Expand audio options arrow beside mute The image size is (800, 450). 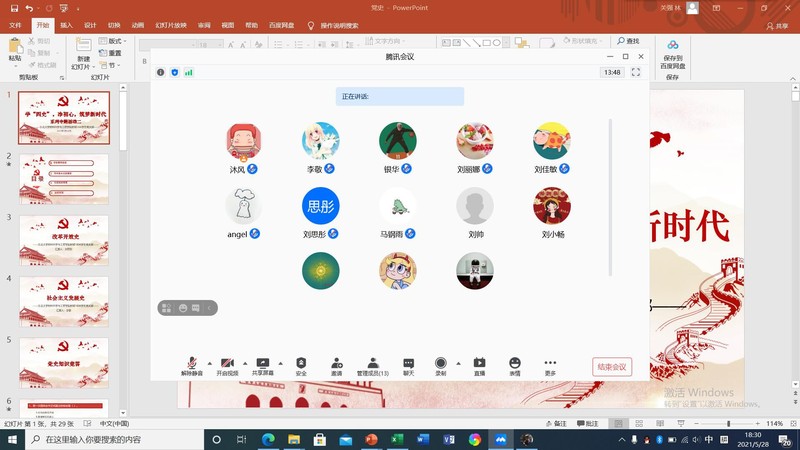[x=209, y=363]
